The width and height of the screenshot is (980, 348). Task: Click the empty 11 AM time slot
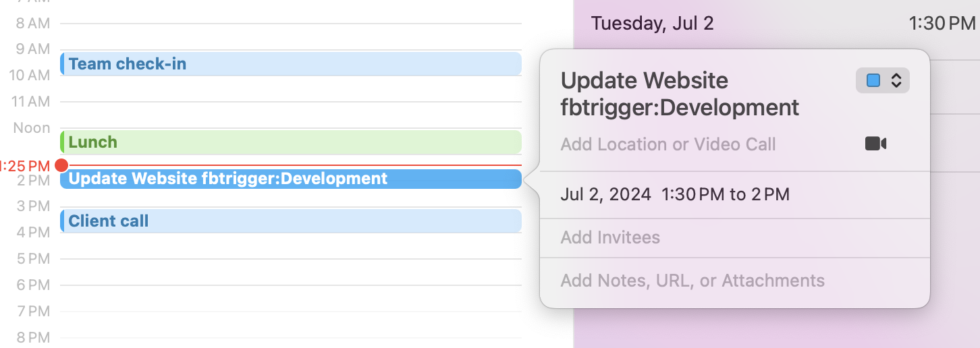pyautogui.click(x=290, y=115)
